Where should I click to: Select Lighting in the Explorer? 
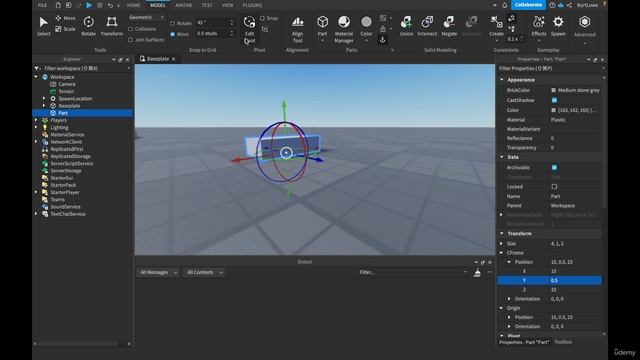[x=60, y=127]
